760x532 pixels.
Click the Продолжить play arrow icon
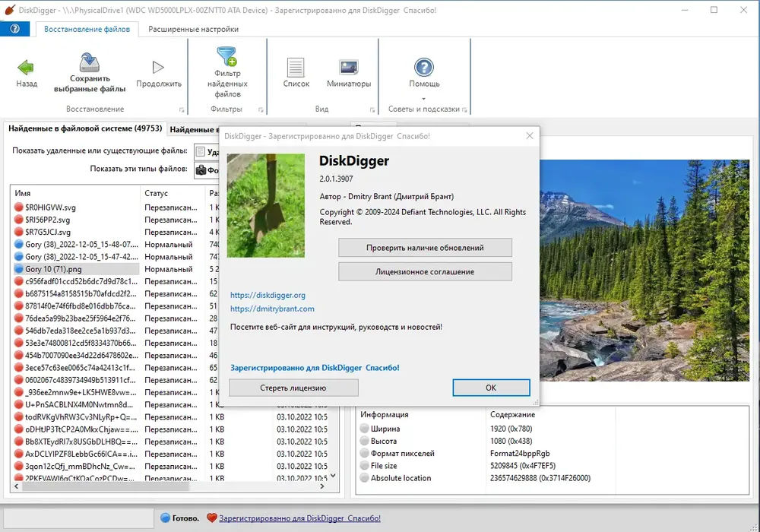coord(158,68)
